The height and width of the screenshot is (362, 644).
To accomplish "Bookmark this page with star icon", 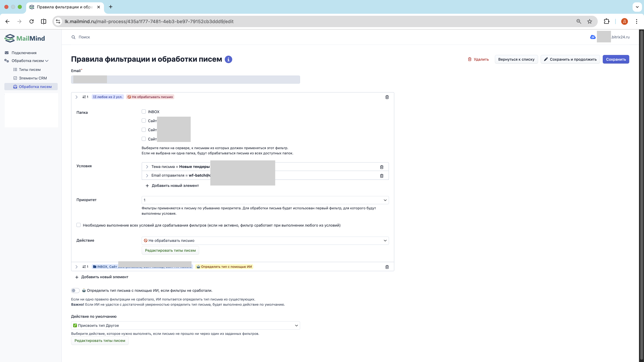I will coord(589,21).
